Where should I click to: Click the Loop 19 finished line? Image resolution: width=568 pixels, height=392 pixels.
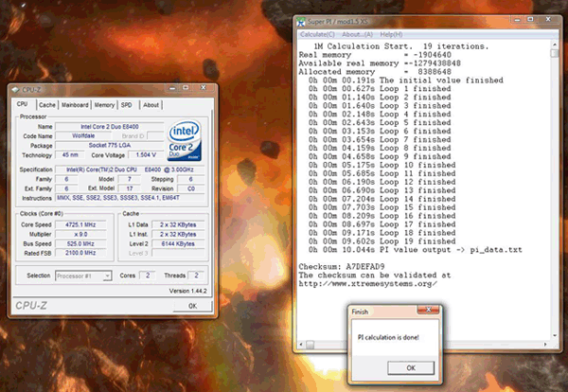[x=382, y=241]
